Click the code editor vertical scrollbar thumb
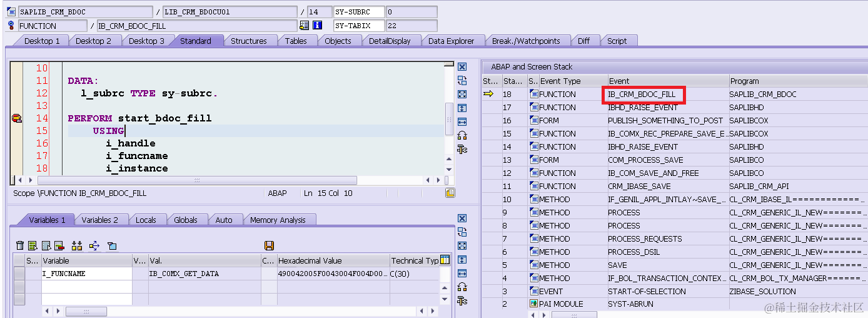 (448, 119)
